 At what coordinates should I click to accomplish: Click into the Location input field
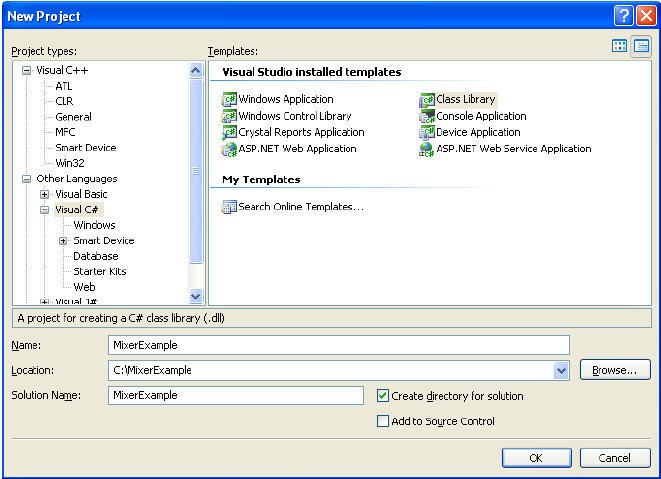pyautogui.click(x=331, y=371)
